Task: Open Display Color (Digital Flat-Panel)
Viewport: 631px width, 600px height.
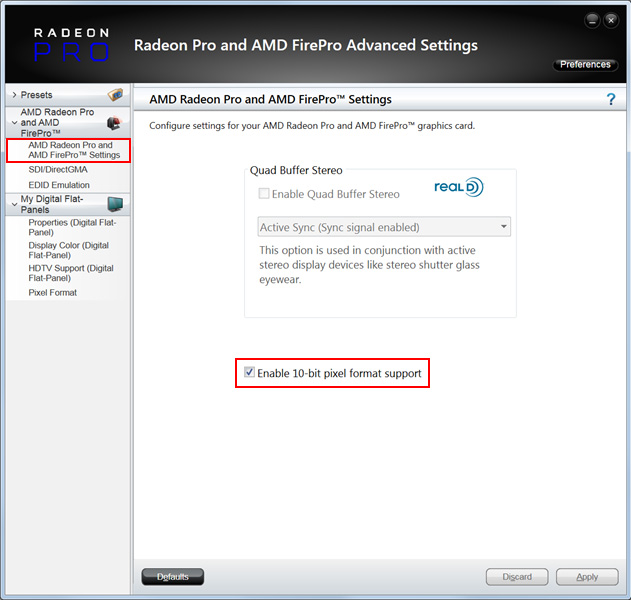Action: (x=68, y=250)
